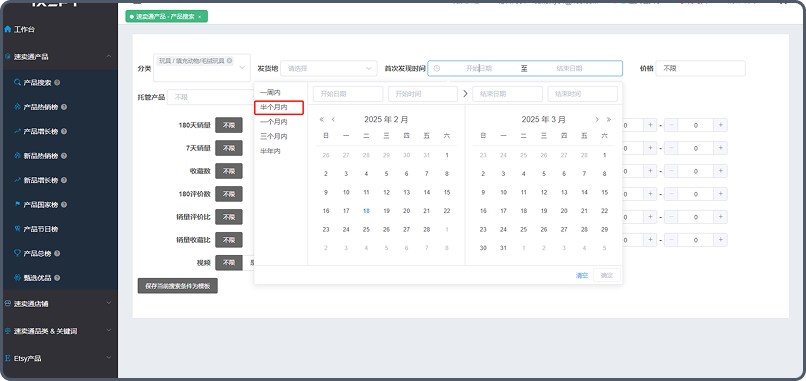Click the help icon next to 产品总榜
The height and width of the screenshot is (381, 806).
[x=57, y=253]
